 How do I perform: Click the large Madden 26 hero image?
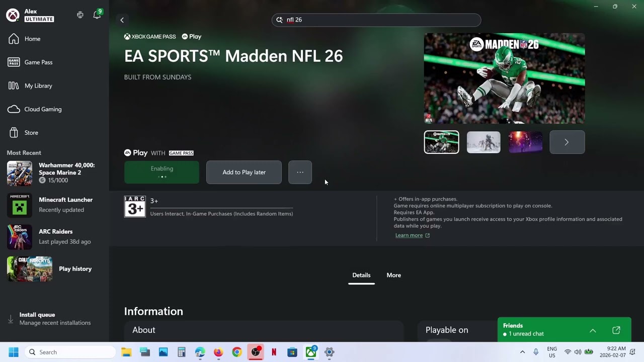pos(504,78)
